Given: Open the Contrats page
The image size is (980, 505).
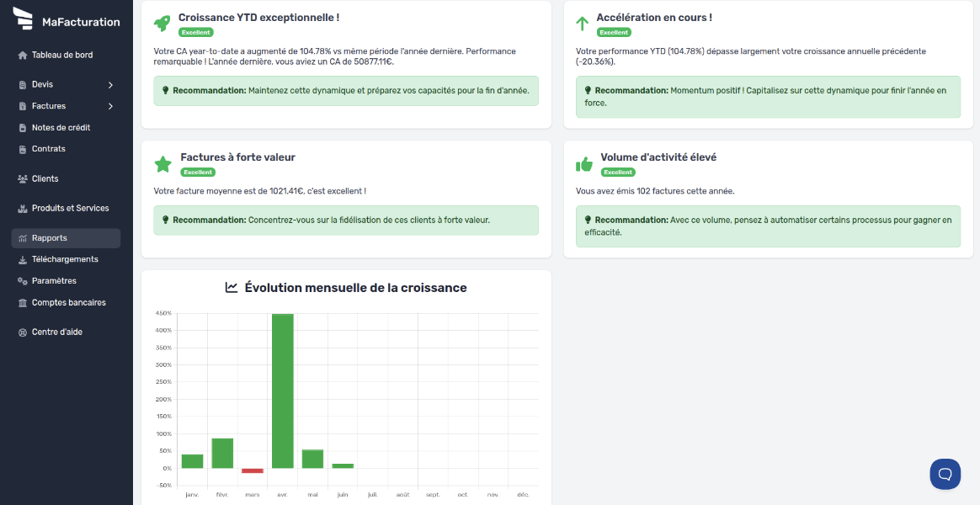Looking at the screenshot, I should point(48,148).
